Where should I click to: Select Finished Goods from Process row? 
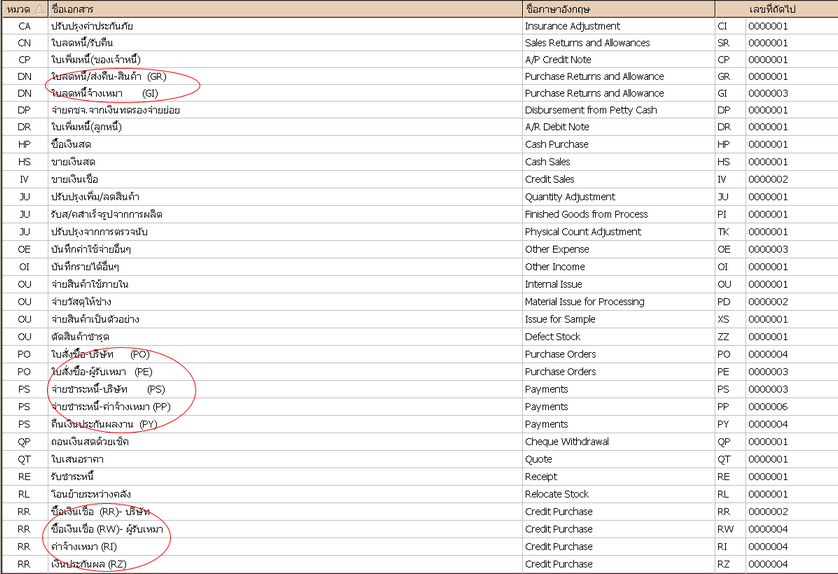[586, 214]
